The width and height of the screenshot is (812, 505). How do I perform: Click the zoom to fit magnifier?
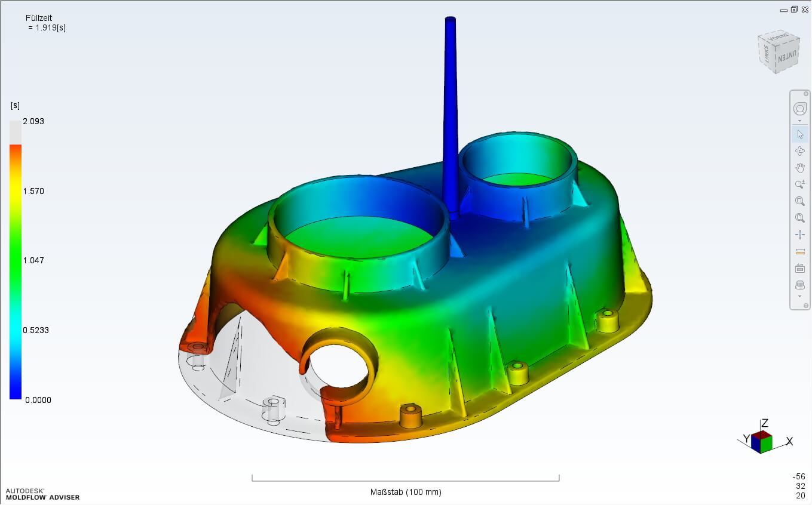(x=800, y=218)
